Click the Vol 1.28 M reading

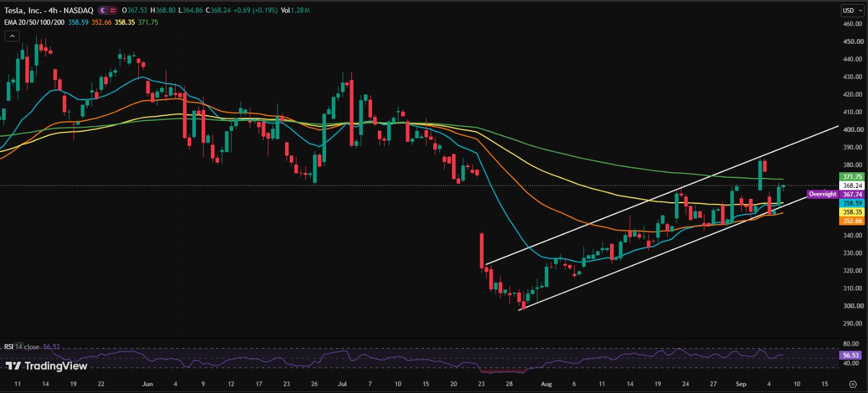pos(295,10)
